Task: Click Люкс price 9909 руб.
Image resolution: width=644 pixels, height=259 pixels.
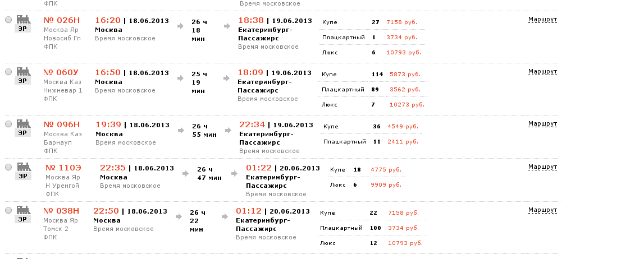Action: tap(386, 184)
